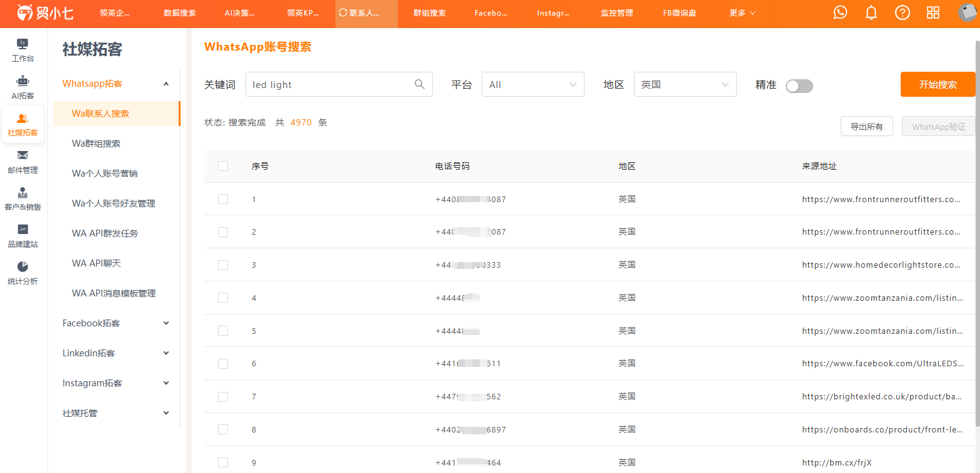Click the 来源地址 column header
This screenshot has width=980, height=473.
pyautogui.click(x=819, y=166)
